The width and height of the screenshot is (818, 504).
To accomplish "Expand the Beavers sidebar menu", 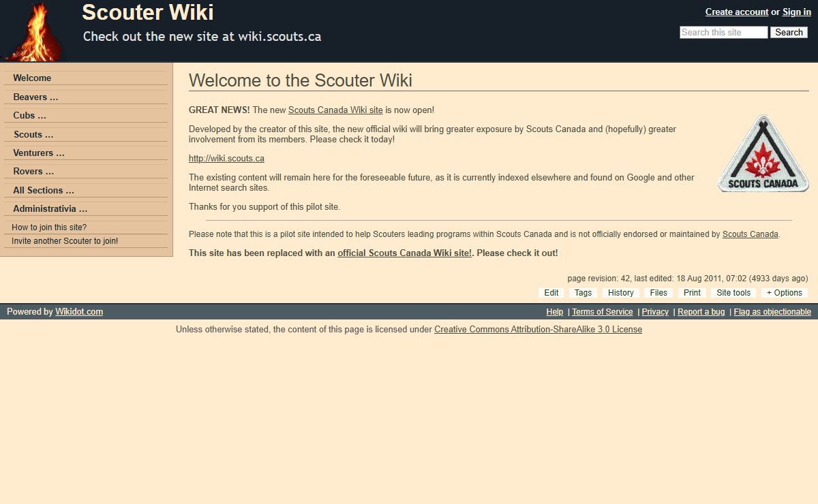I will pos(86,97).
